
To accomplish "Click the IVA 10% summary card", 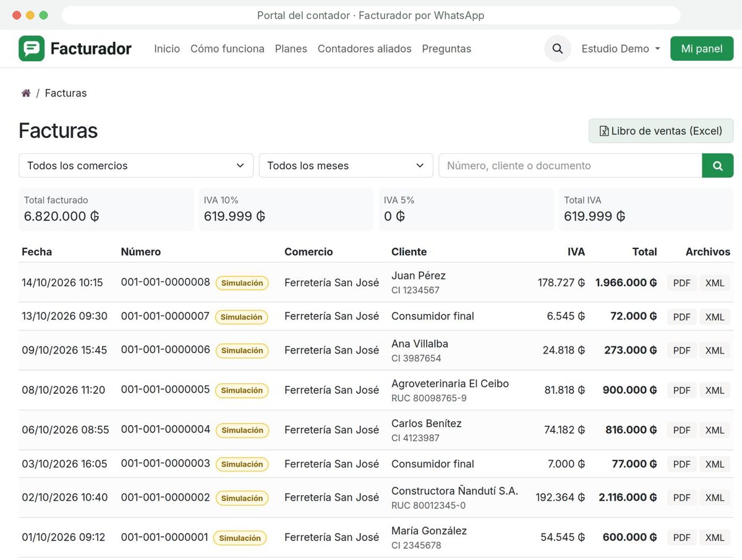I will (286, 210).
